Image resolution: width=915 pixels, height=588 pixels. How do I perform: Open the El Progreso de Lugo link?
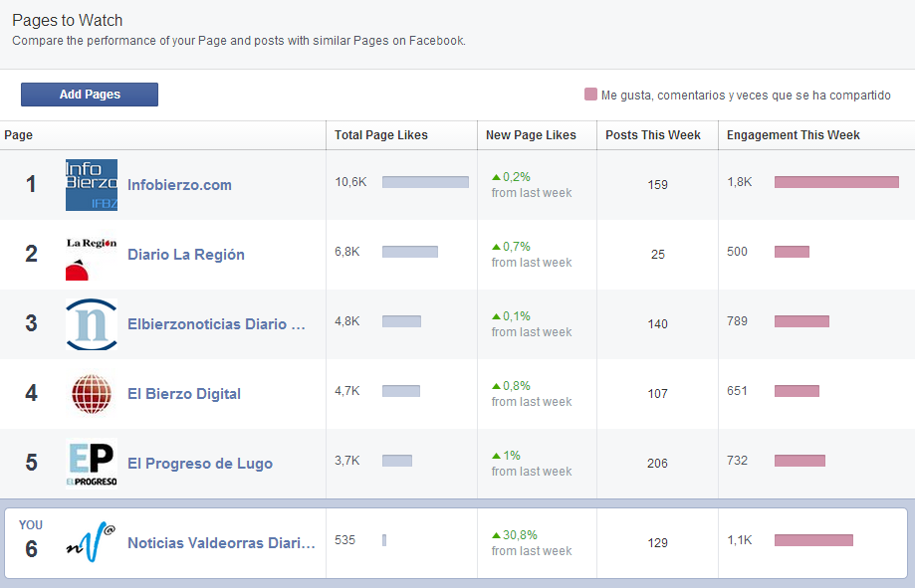[199, 464]
